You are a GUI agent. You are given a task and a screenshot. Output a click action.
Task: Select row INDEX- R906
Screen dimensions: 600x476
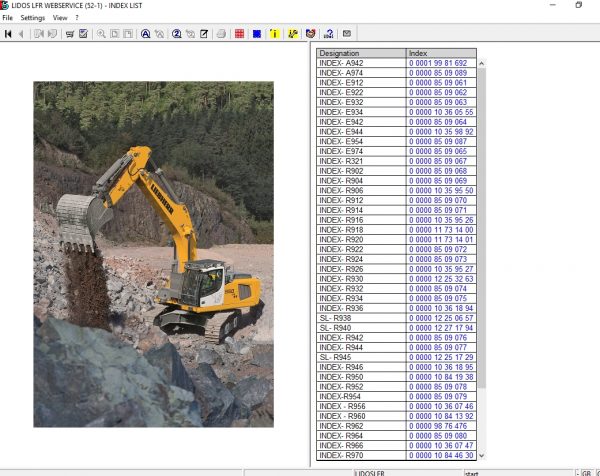pyautogui.click(x=396, y=191)
